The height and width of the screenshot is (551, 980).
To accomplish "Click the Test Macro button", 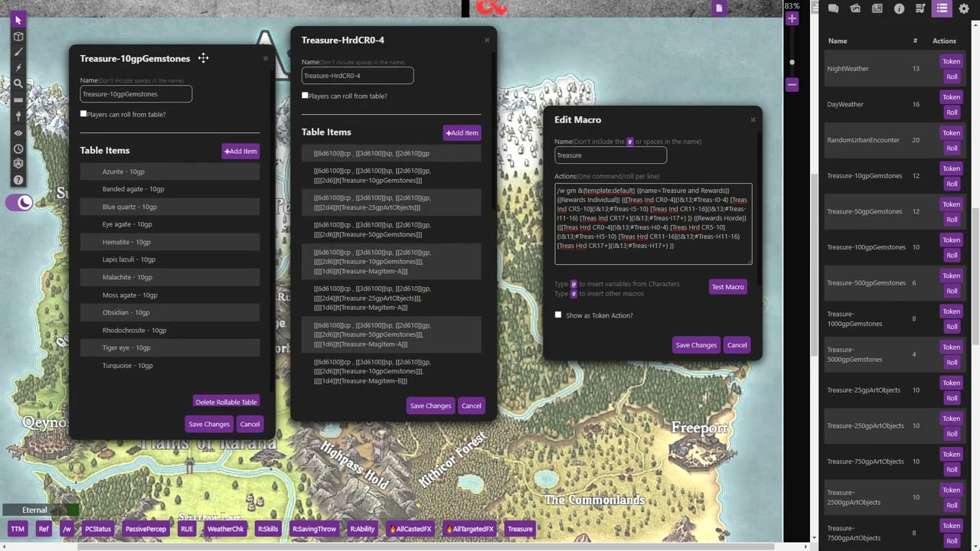I will (x=728, y=287).
